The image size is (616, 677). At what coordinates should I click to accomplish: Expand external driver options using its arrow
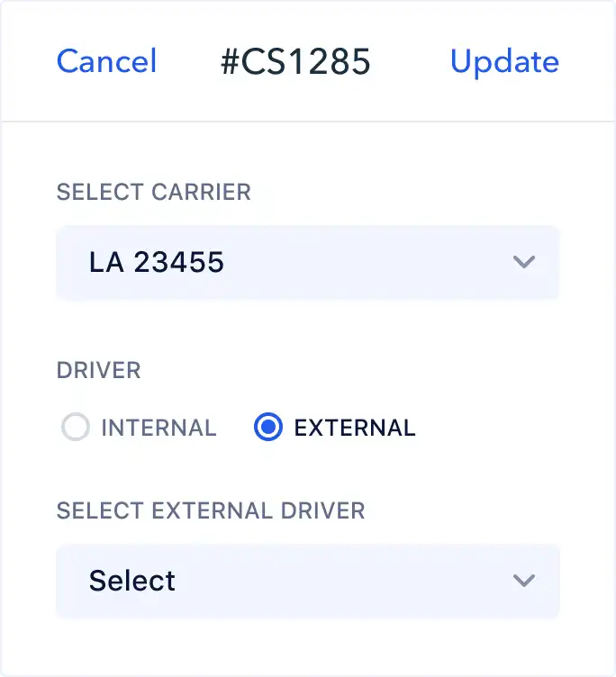pos(523,581)
